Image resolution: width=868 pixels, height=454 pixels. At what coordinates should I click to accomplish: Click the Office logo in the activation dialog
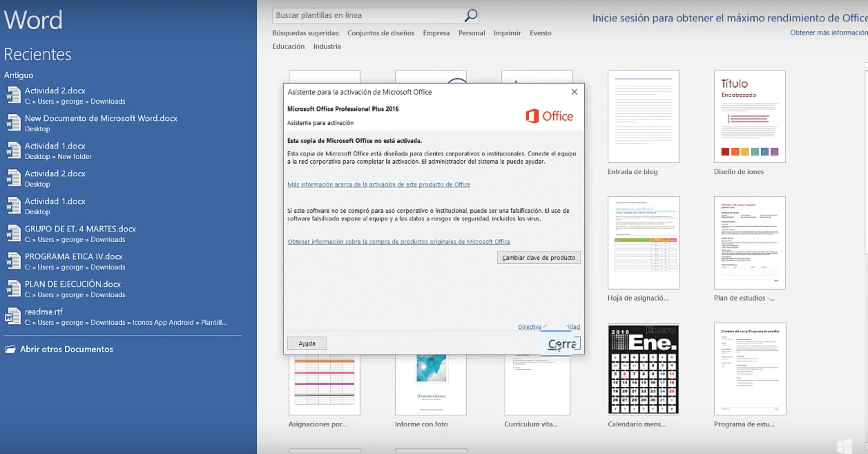coord(549,116)
